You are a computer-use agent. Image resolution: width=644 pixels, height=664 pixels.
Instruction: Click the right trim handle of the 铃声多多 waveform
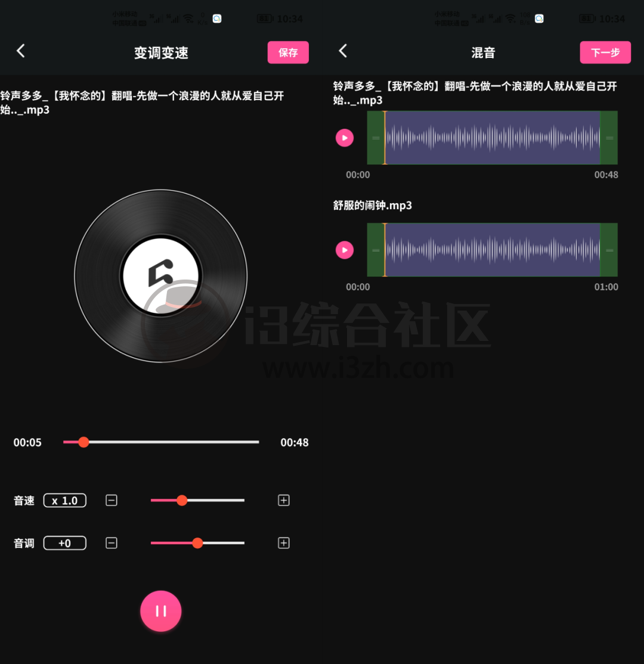pos(609,138)
